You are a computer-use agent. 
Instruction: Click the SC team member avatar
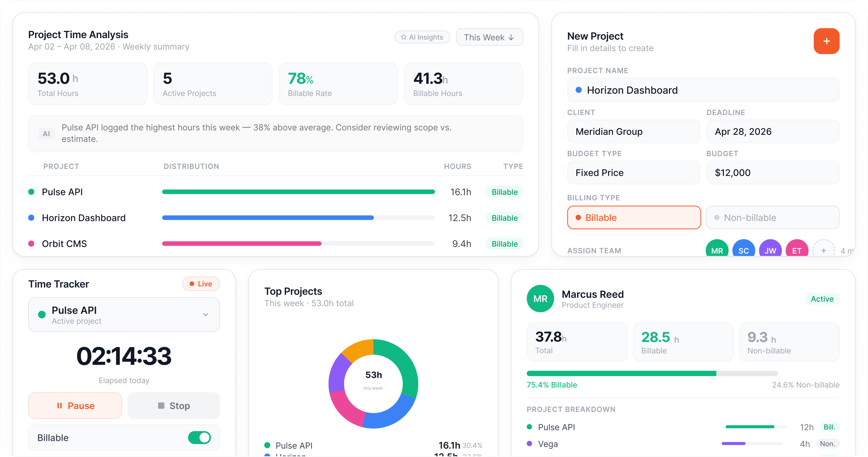[743, 249]
